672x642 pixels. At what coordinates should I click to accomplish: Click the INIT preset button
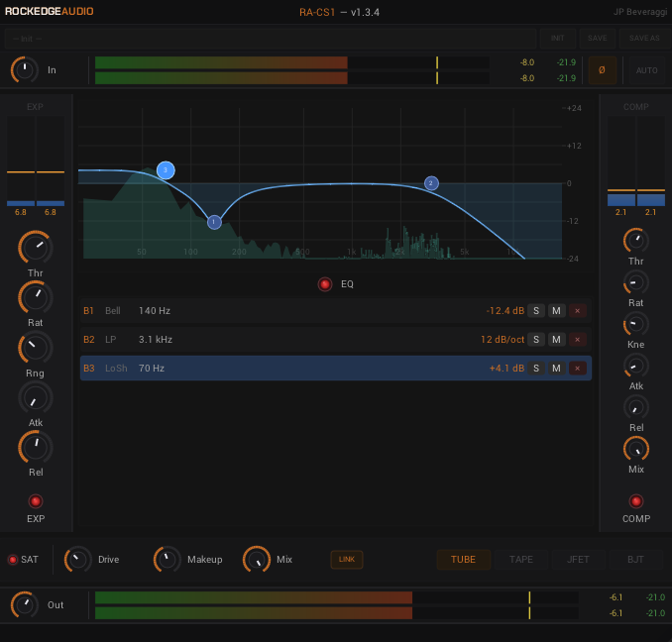(558, 39)
